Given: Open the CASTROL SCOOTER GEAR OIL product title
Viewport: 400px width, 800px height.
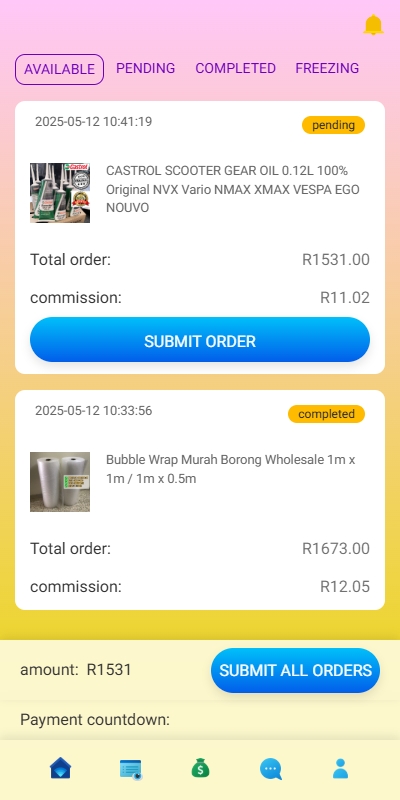Looking at the screenshot, I should [233, 189].
